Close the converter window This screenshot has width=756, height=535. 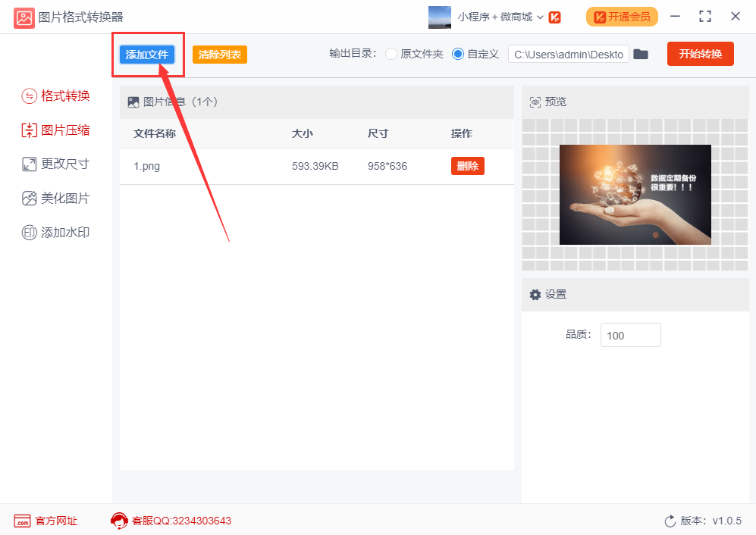tap(736, 17)
